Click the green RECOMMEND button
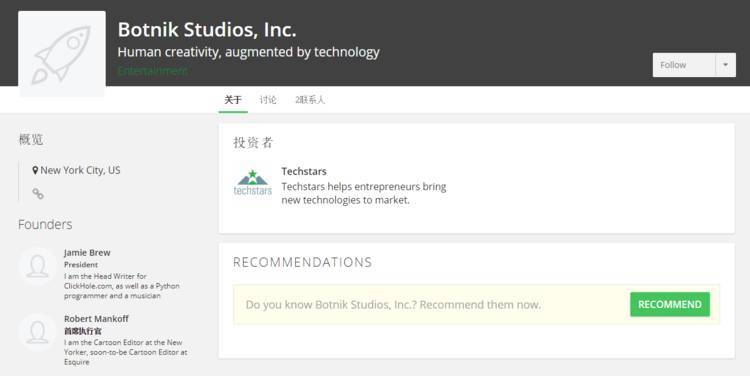This screenshot has height=376, width=750. [670, 305]
